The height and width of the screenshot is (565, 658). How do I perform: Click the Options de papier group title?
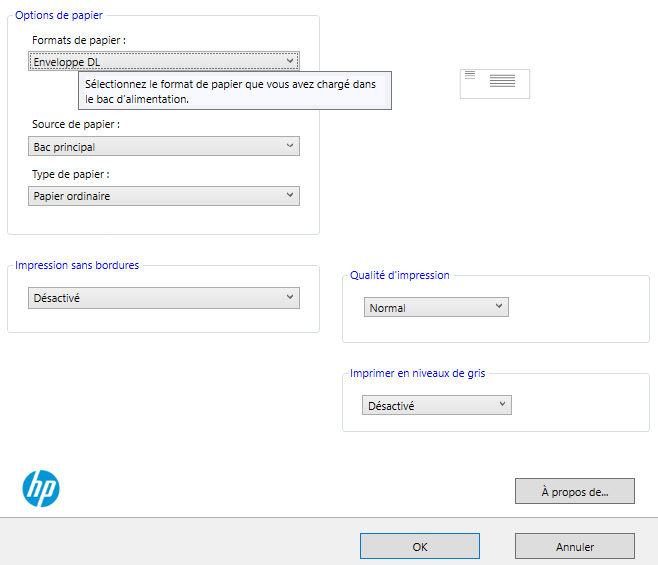click(59, 15)
